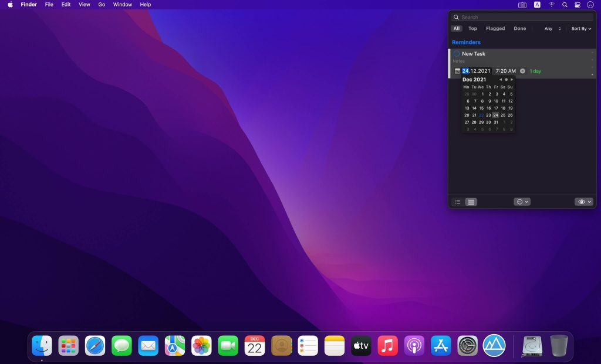Jump to today using the calendar dot
Viewport: 601px width, 364px height.
coord(506,80)
